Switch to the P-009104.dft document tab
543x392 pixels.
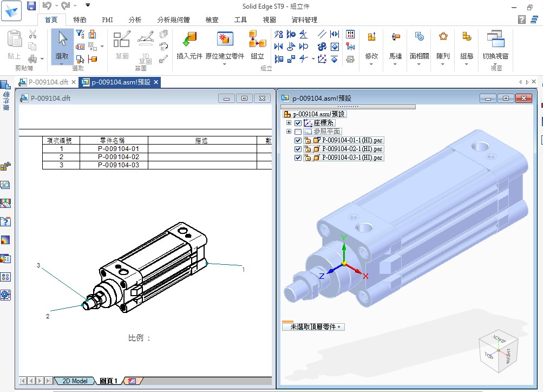pos(48,82)
